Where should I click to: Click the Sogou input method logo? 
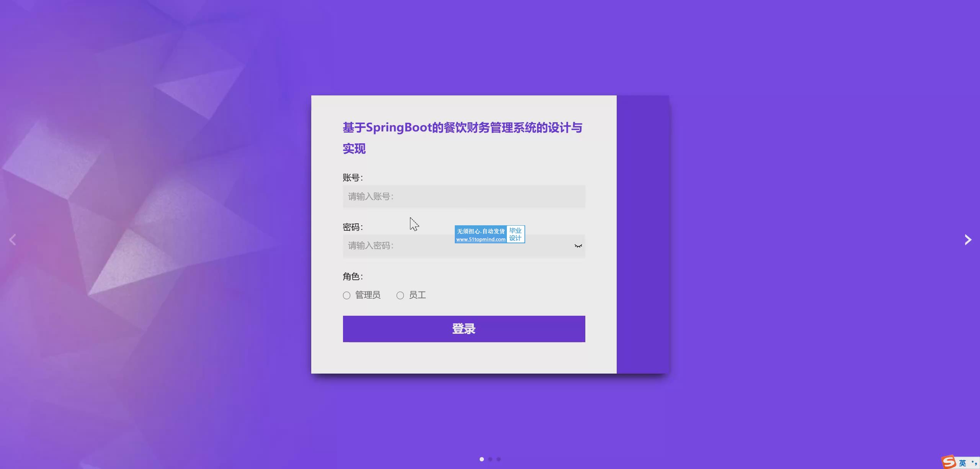pos(949,462)
